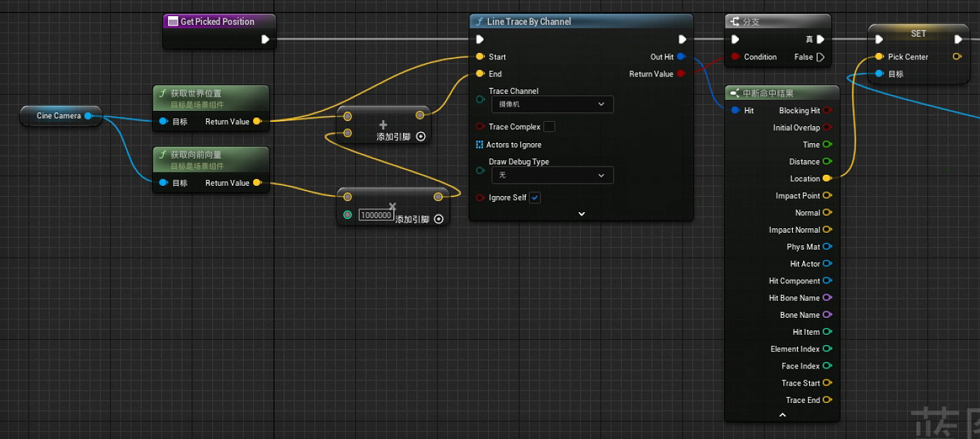Click the Actors to Ignore array pin
Image resolution: width=980 pixels, height=439 pixels.
coord(480,145)
